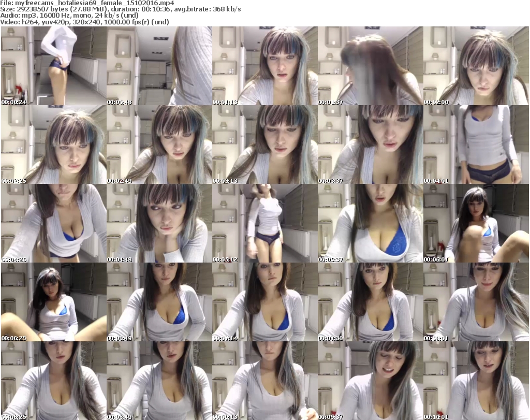This screenshot has width=530, height=420.
Task: Click the thumbnail timestamped 00:04:48
Action: [159, 223]
